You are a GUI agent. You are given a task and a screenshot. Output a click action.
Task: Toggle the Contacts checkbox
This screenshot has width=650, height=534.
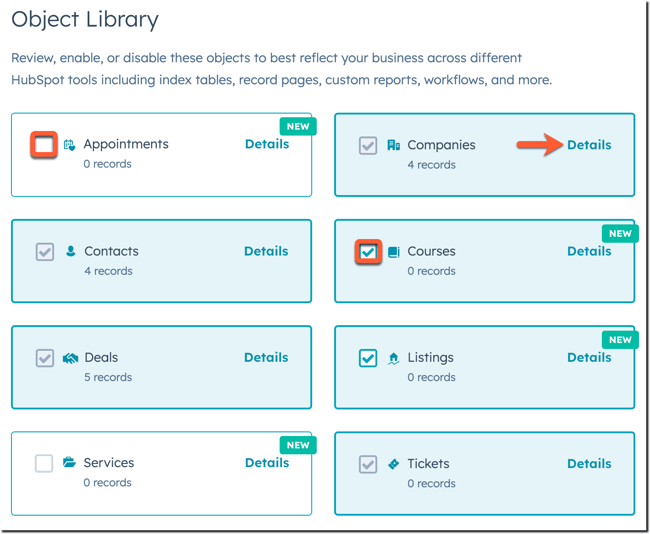45,252
